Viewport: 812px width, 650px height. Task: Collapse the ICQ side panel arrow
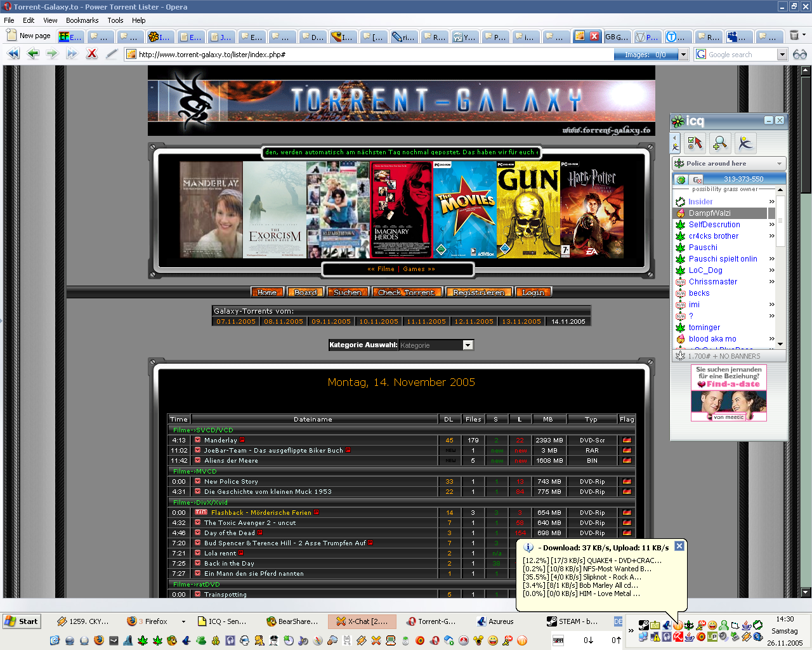tap(676, 143)
